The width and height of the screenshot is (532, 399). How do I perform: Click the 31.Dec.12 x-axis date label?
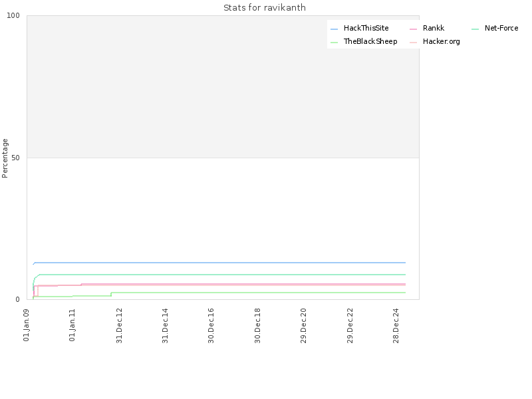tap(119, 326)
